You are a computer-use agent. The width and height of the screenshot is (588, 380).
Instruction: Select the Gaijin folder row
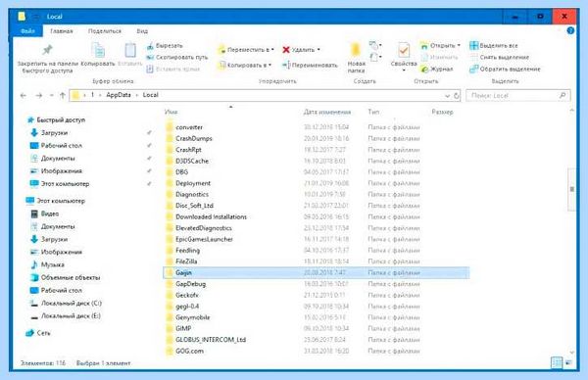317,273
